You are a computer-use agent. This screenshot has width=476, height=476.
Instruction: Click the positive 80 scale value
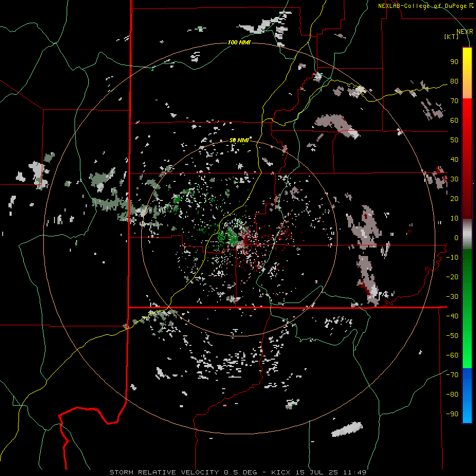pyautogui.click(x=454, y=81)
